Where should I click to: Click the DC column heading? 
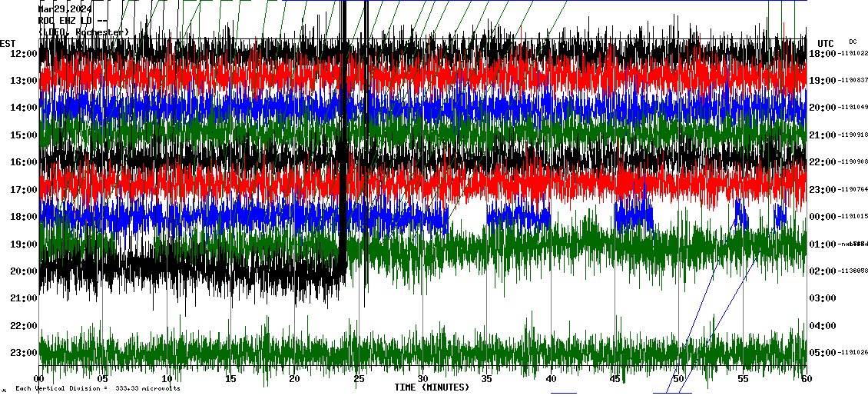pos(853,42)
